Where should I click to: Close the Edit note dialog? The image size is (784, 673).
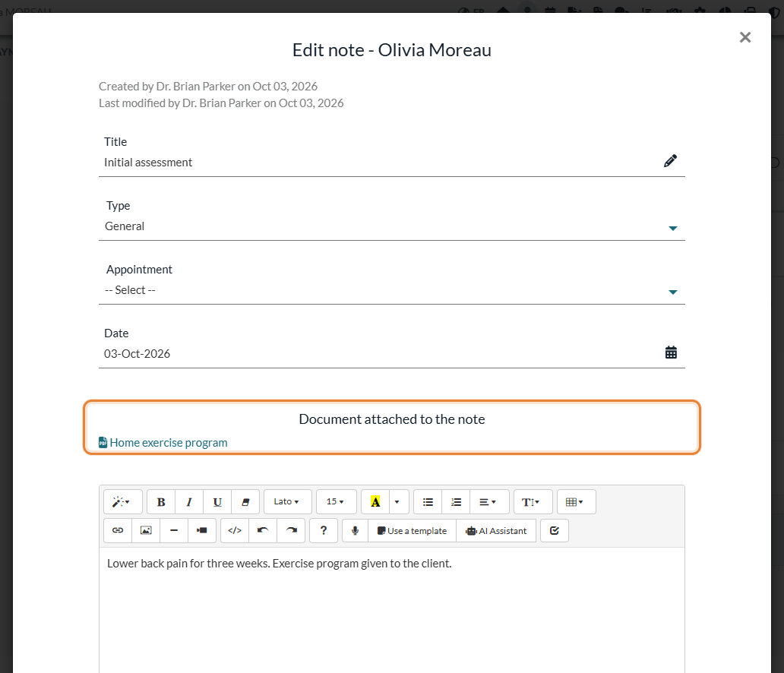(x=745, y=37)
